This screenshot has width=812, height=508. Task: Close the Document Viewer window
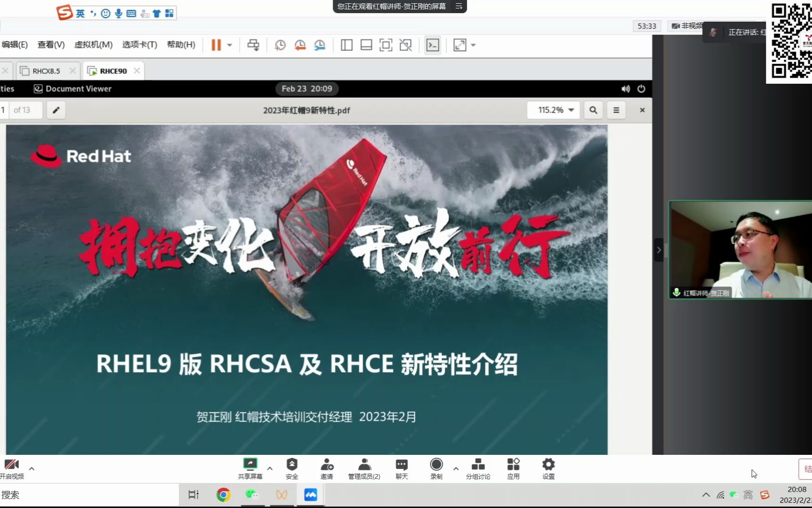tap(642, 110)
